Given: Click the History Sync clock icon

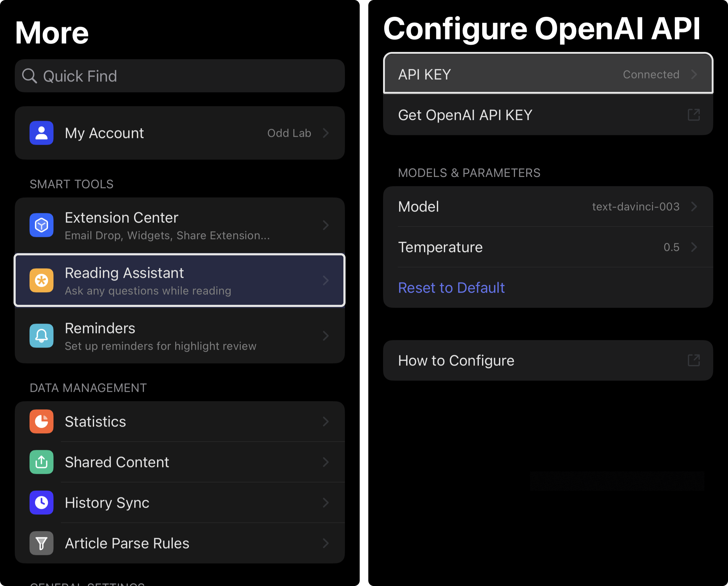Looking at the screenshot, I should [x=42, y=503].
